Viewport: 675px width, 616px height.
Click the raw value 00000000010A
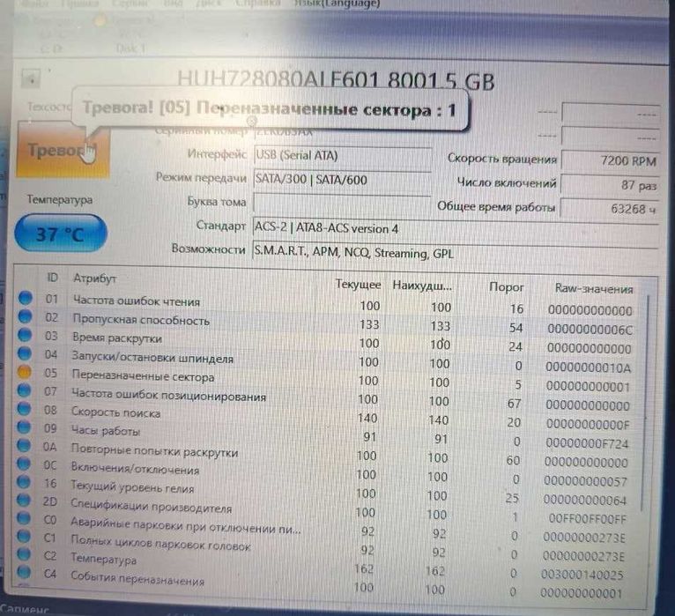[589, 367]
